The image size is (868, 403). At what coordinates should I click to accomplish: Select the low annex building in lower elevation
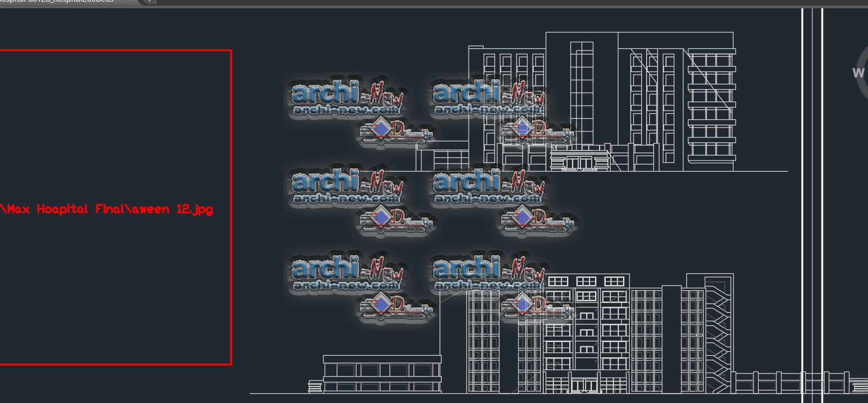382,374
